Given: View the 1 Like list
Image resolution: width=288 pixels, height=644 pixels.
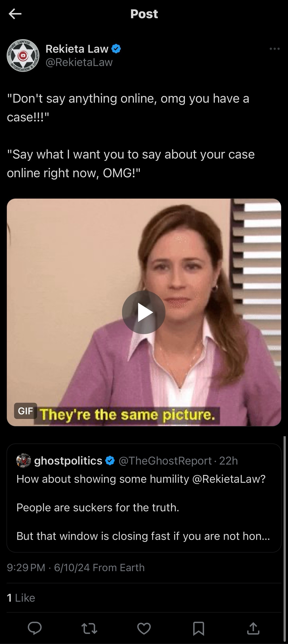Looking at the screenshot, I should click(21, 598).
